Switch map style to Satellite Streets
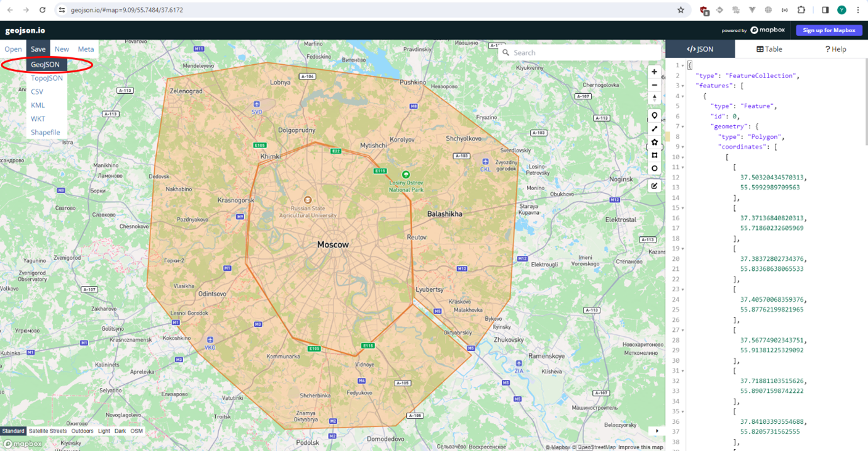 pyautogui.click(x=48, y=431)
